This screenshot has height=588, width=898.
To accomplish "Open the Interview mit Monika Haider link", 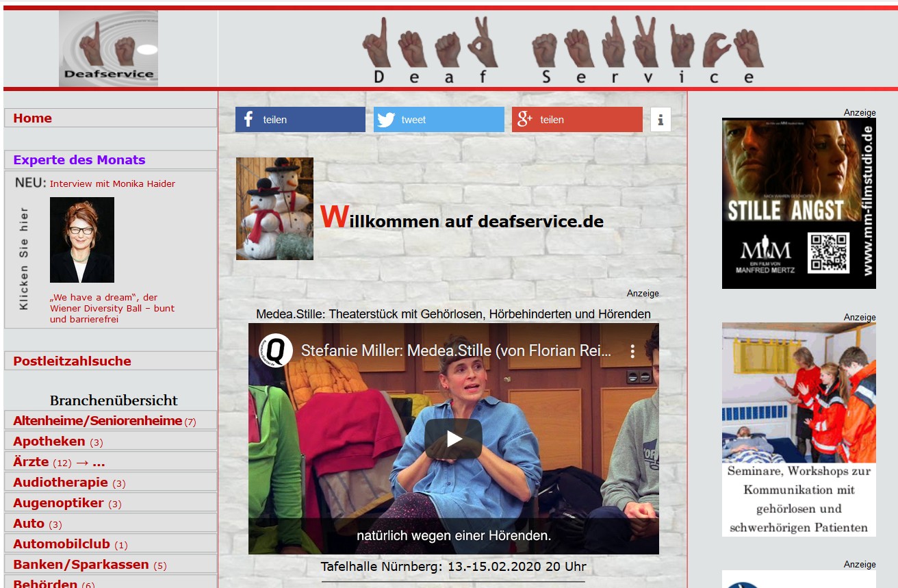I will (112, 184).
